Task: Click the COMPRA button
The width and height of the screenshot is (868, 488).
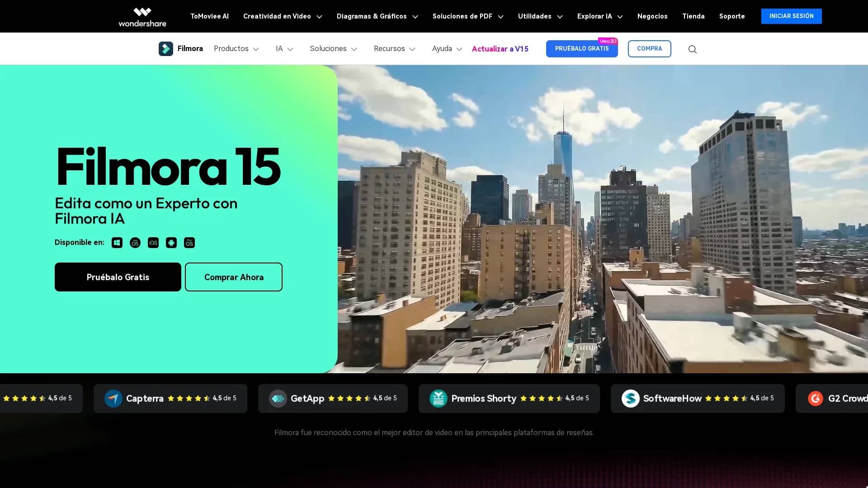Action: tap(649, 49)
